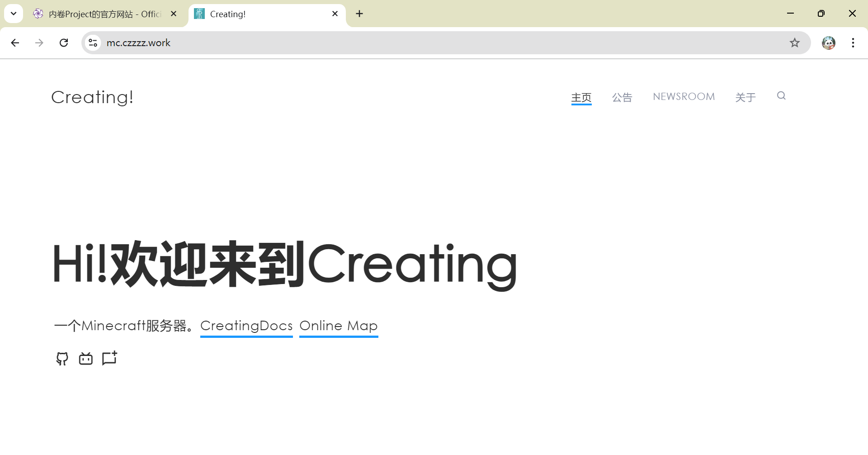Open a new browser tab
Viewport: 868px width, 455px height.
[x=359, y=14]
